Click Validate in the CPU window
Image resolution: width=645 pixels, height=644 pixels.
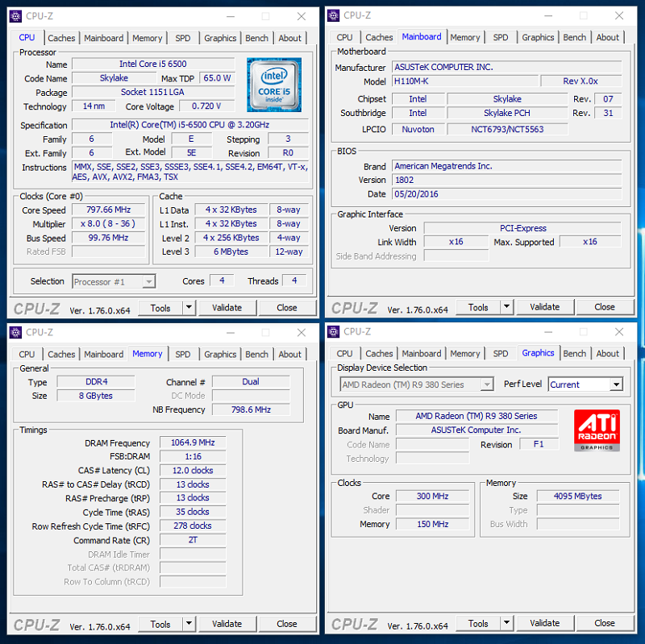(227, 308)
